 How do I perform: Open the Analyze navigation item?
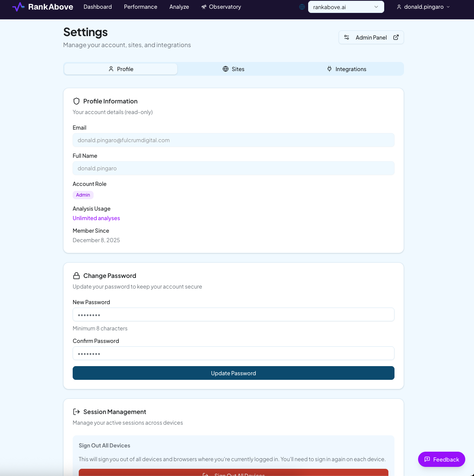click(179, 7)
